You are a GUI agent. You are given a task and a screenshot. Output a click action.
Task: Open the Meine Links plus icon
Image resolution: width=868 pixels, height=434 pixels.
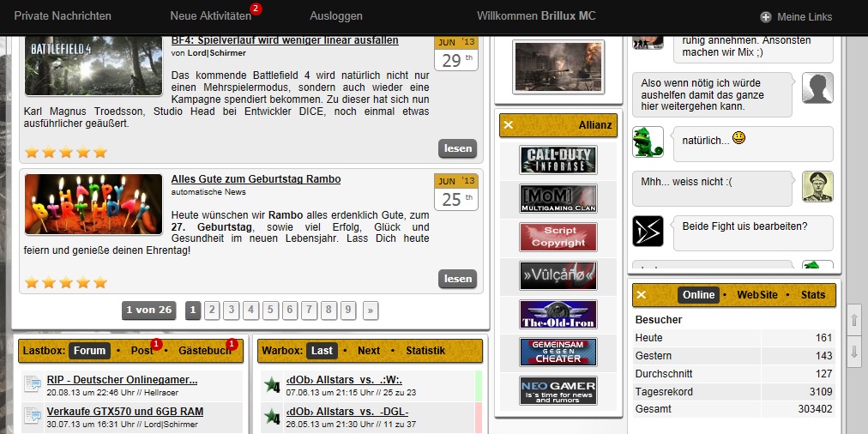[x=766, y=17]
